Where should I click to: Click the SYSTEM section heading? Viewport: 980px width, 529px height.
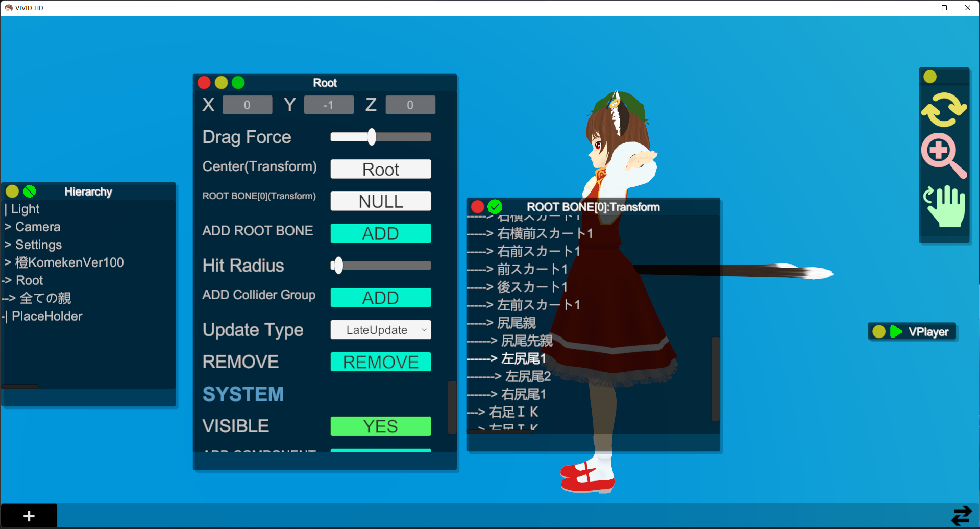click(x=243, y=394)
